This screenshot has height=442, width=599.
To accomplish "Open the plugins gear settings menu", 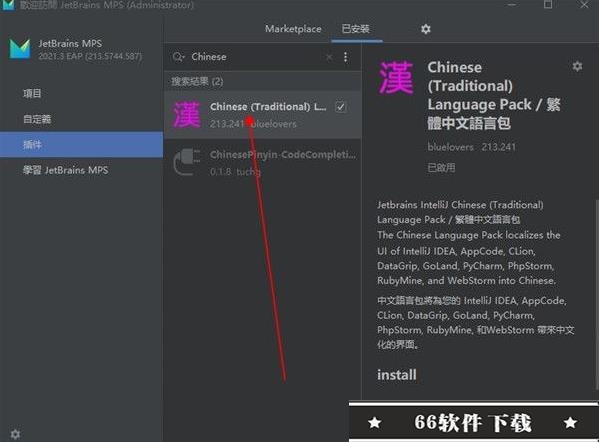I will (x=426, y=29).
